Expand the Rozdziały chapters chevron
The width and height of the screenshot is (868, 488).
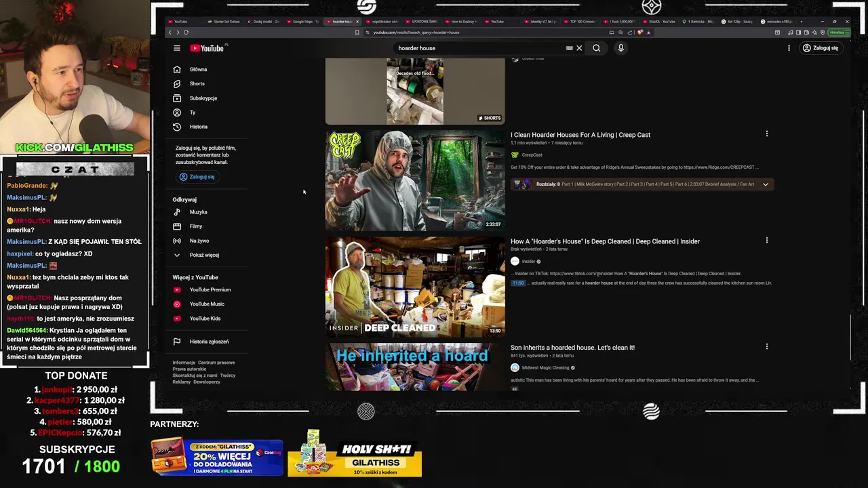click(766, 184)
